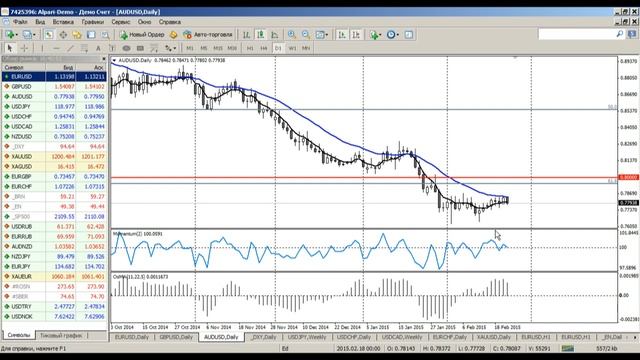Open the Графики menu
Viewport: 640px width, 360px height.
[93, 22]
